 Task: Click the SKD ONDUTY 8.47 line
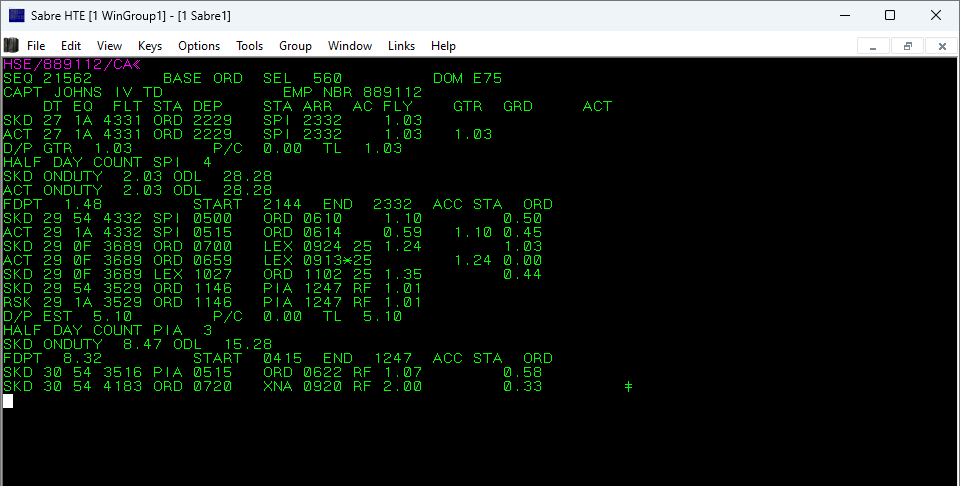(x=138, y=345)
